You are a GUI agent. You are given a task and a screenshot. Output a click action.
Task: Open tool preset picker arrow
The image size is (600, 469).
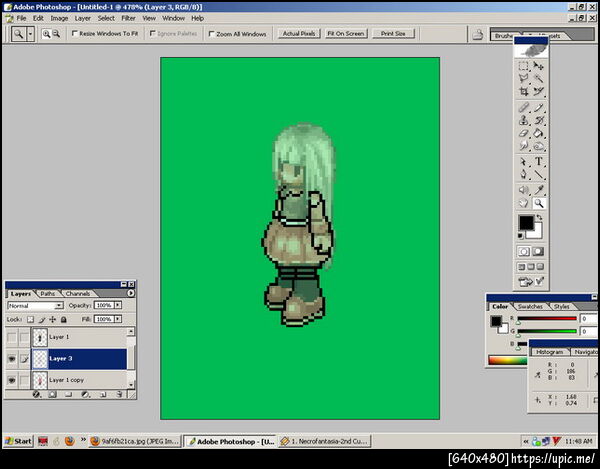pyautogui.click(x=30, y=34)
